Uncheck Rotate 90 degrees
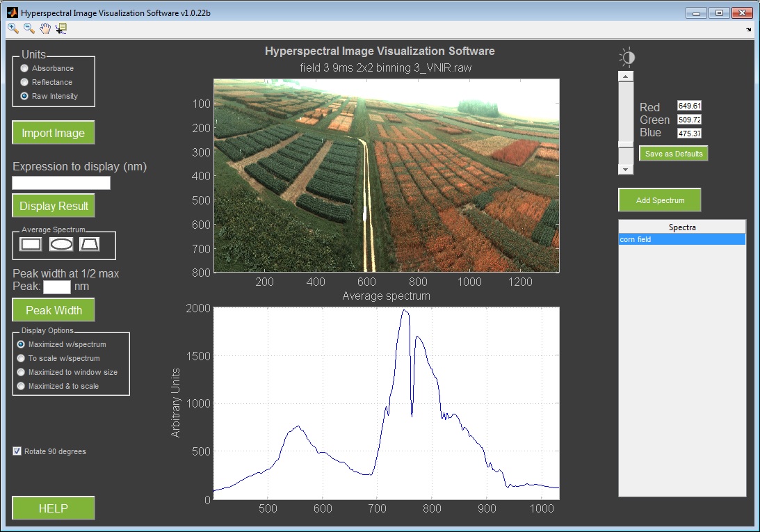 (16, 451)
